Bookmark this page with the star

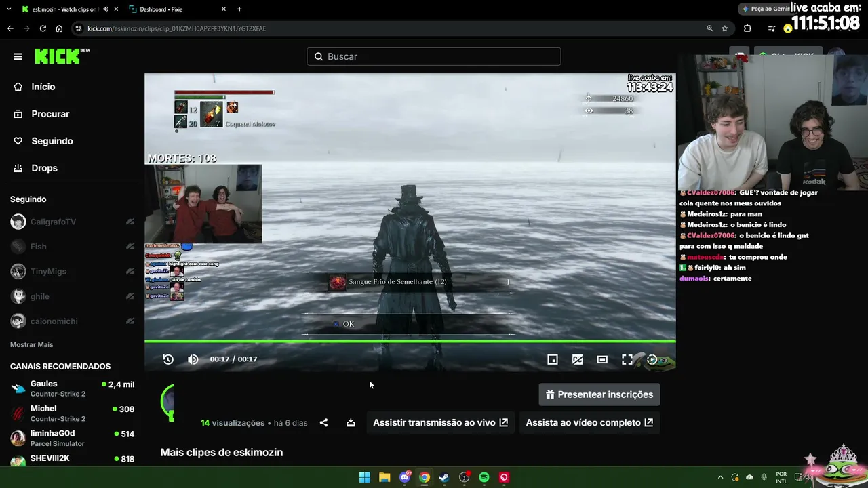(725, 28)
